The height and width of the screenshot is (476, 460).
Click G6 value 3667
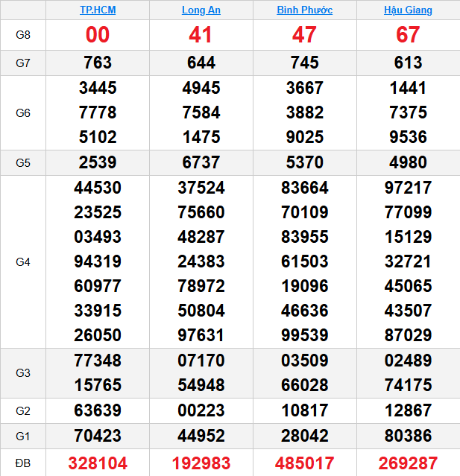pyautogui.click(x=305, y=88)
